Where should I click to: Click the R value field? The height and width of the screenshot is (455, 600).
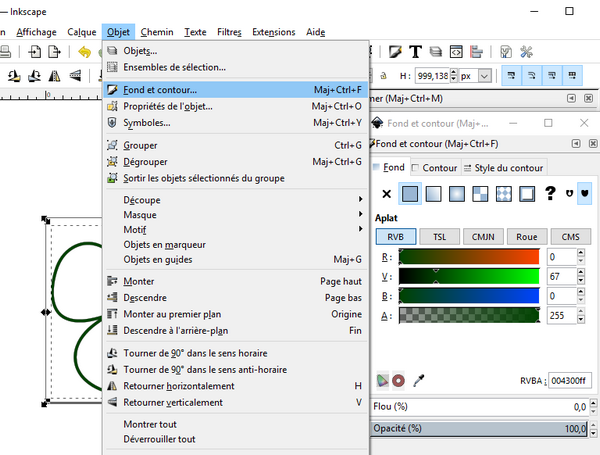click(561, 257)
